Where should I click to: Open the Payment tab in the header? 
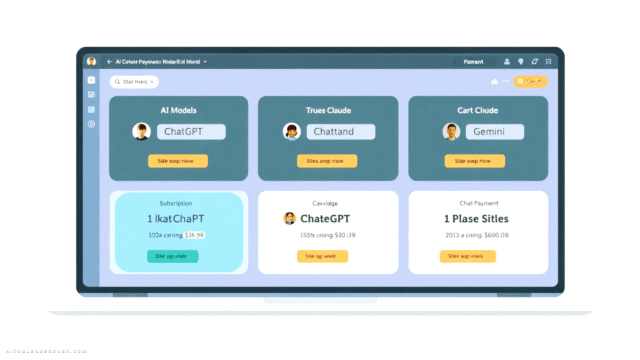click(473, 62)
